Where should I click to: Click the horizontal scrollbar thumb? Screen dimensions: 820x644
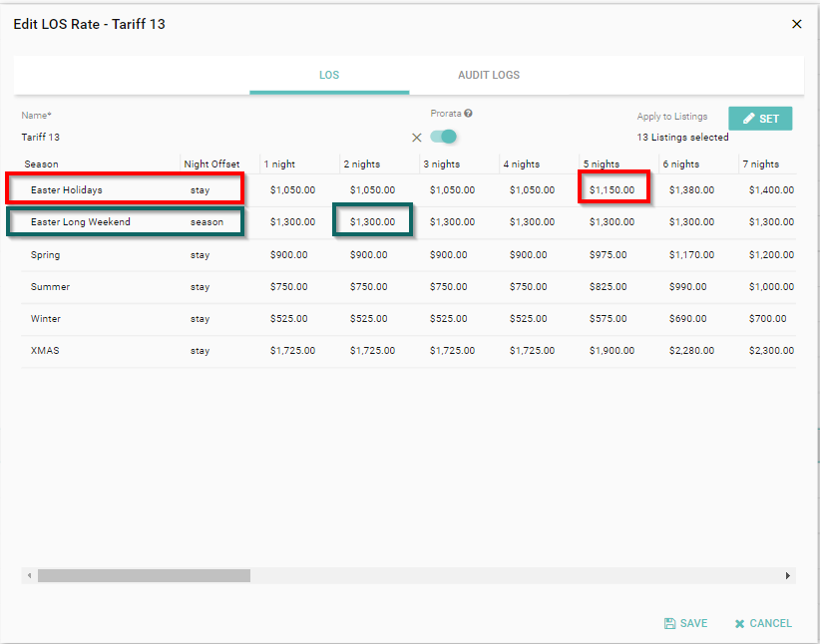[x=144, y=576]
